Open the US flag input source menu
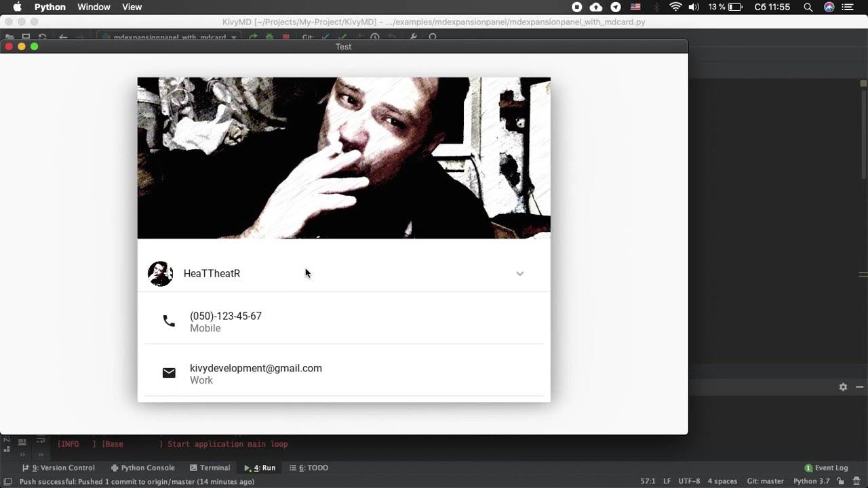The image size is (868, 488). [x=635, y=7]
